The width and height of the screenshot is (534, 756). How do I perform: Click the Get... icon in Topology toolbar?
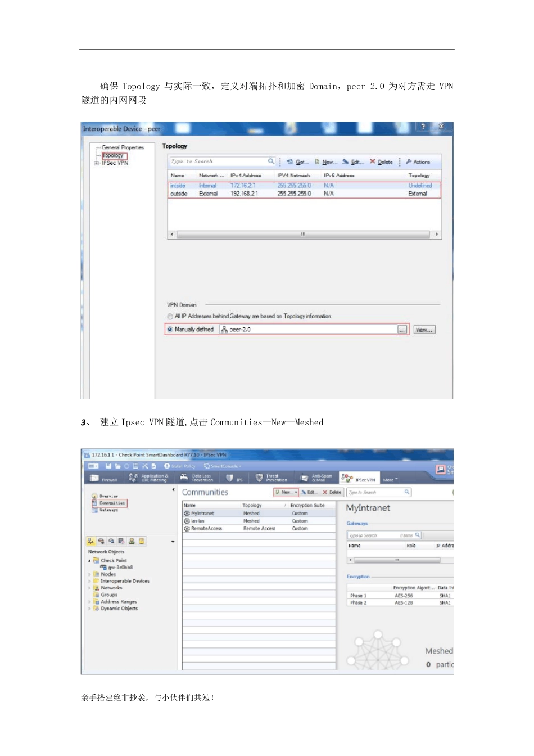click(x=289, y=161)
